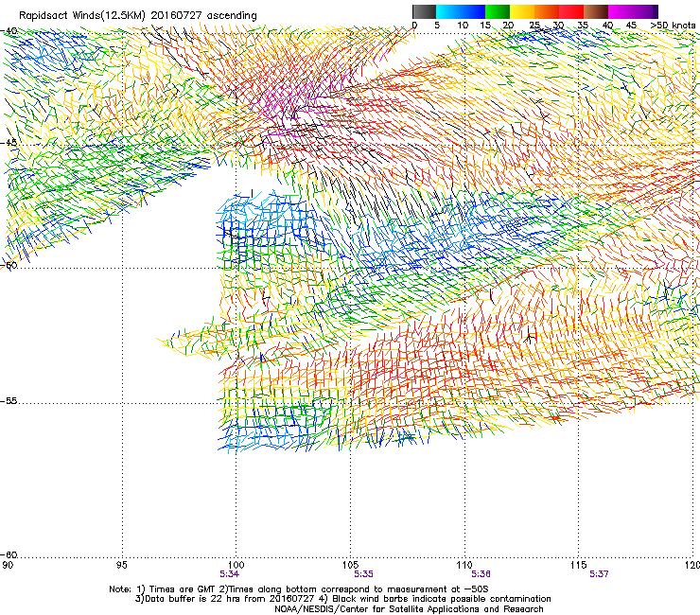
Task: Click the '25' label under the color bar
Action: coord(534,26)
